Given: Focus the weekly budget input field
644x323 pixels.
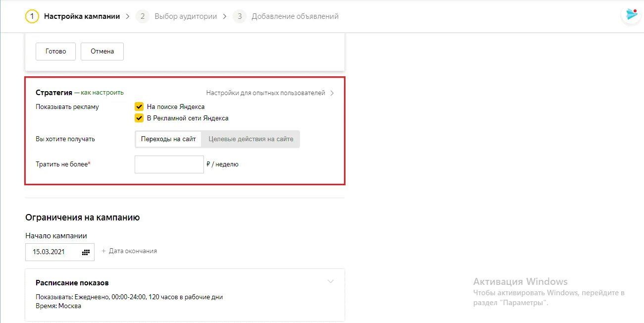Looking at the screenshot, I should point(169,164).
